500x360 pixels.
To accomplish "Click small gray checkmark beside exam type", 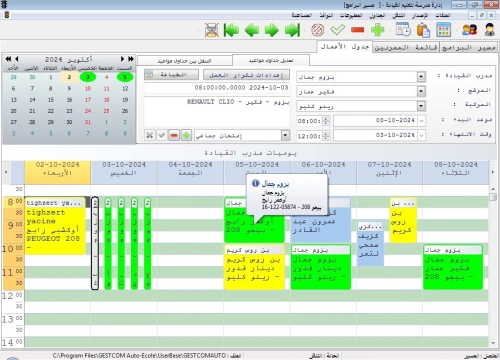I will [x=162, y=135].
